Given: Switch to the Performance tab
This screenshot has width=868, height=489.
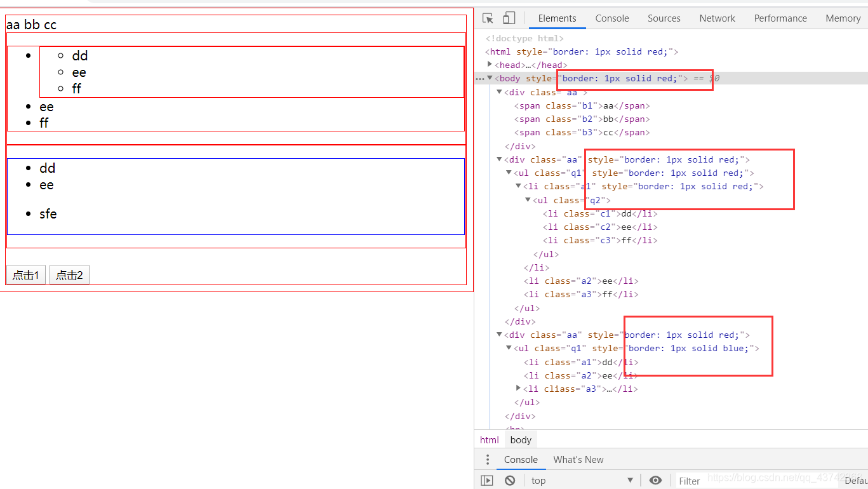Looking at the screenshot, I should (x=780, y=18).
